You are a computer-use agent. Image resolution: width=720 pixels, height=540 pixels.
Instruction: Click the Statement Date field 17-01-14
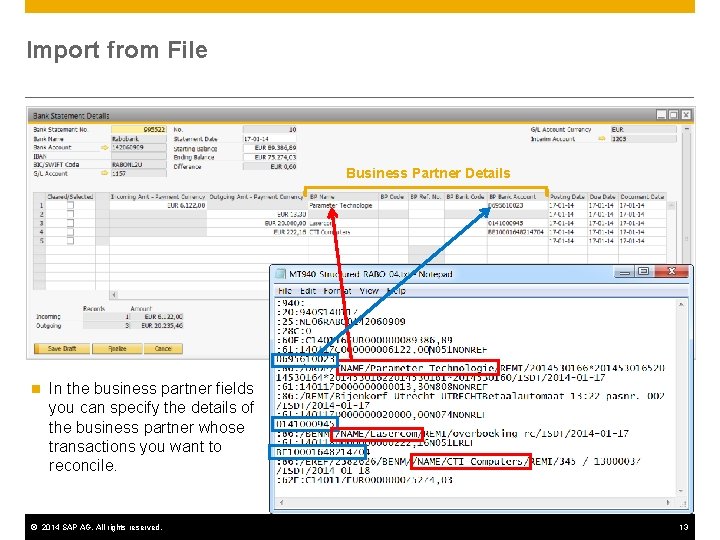(270, 138)
